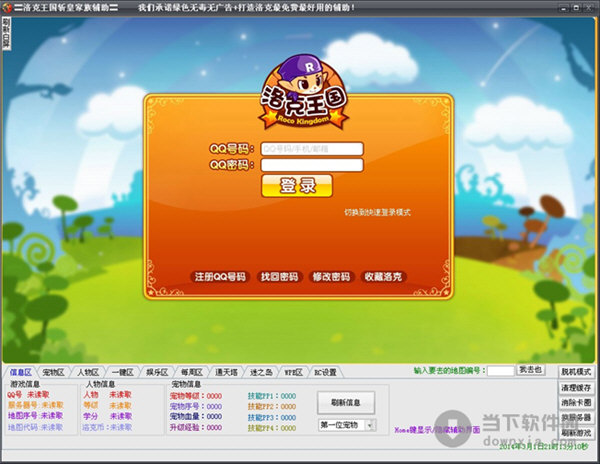This screenshot has width=600, height=464.
Task: Open the WPE区 tab
Action: coord(293,372)
